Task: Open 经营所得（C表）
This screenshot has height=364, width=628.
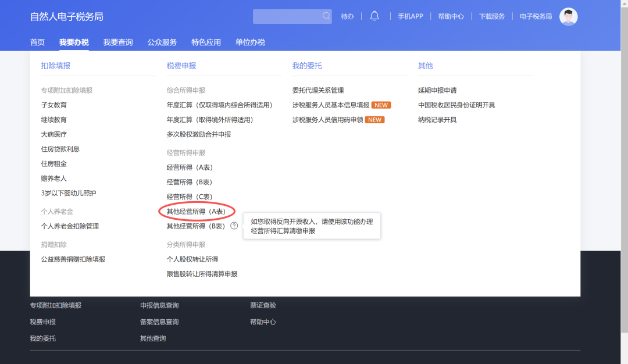Action: (x=190, y=197)
